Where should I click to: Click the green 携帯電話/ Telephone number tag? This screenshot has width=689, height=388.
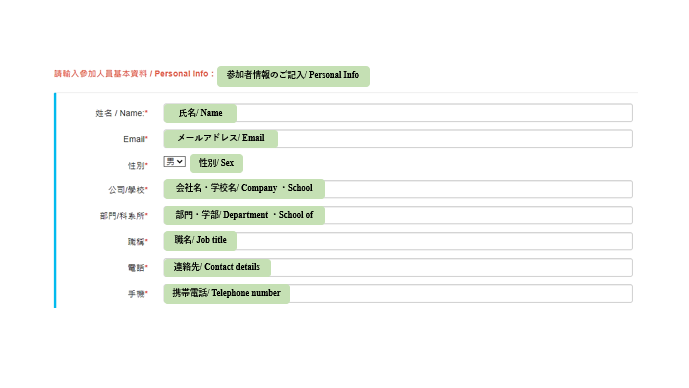[227, 294]
